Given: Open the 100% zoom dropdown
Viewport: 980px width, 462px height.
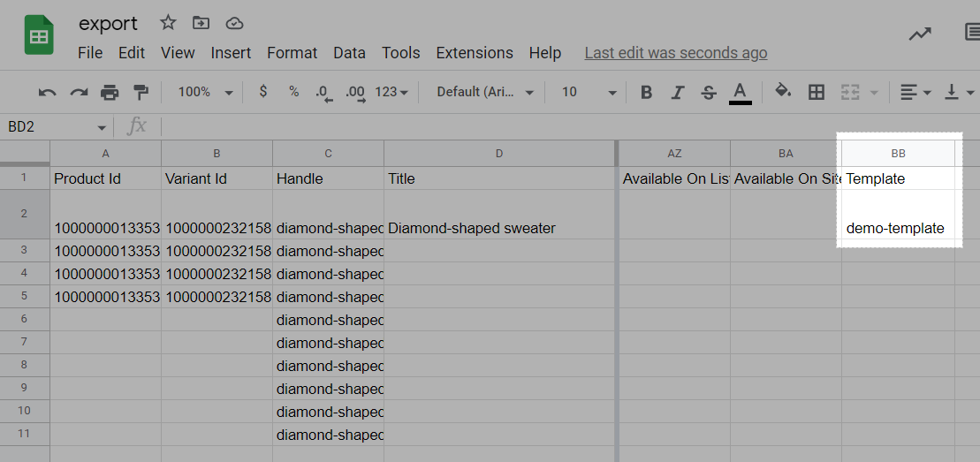Looking at the screenshot, I should [x=205, y=92].
